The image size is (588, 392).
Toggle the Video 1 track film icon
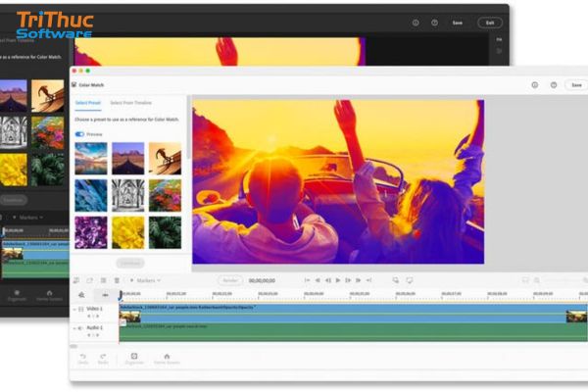(81, 309)
